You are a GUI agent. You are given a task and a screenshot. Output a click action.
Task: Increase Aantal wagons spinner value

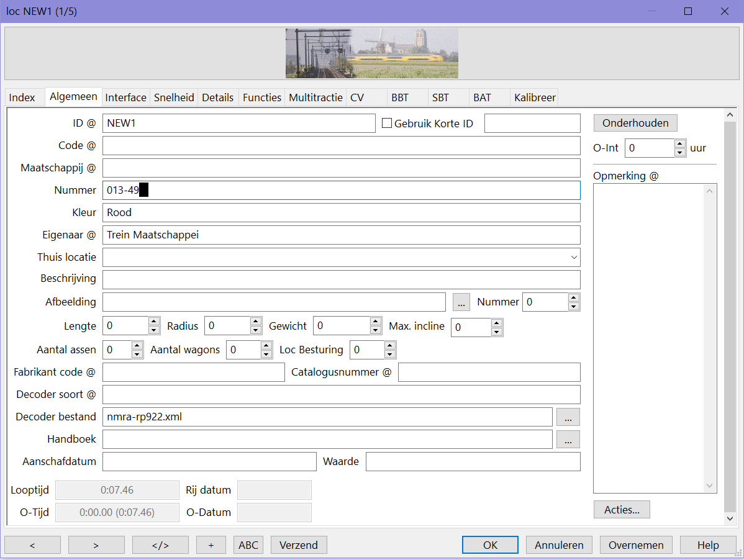pyautogui.click(x=266, y=346)
